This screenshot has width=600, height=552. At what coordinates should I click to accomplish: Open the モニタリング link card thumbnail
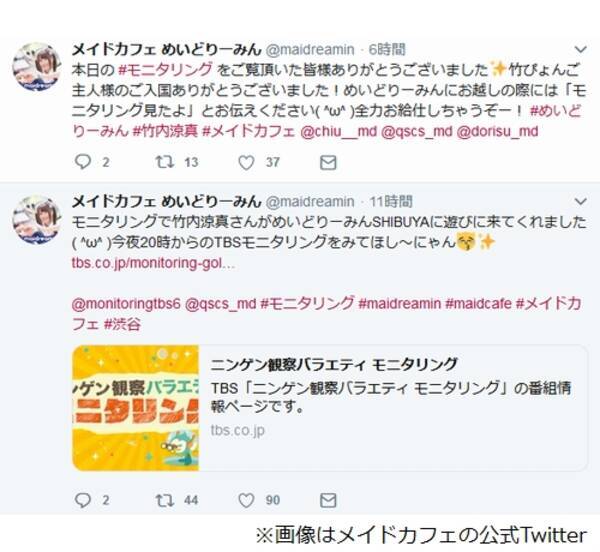(x=135, y=408)
